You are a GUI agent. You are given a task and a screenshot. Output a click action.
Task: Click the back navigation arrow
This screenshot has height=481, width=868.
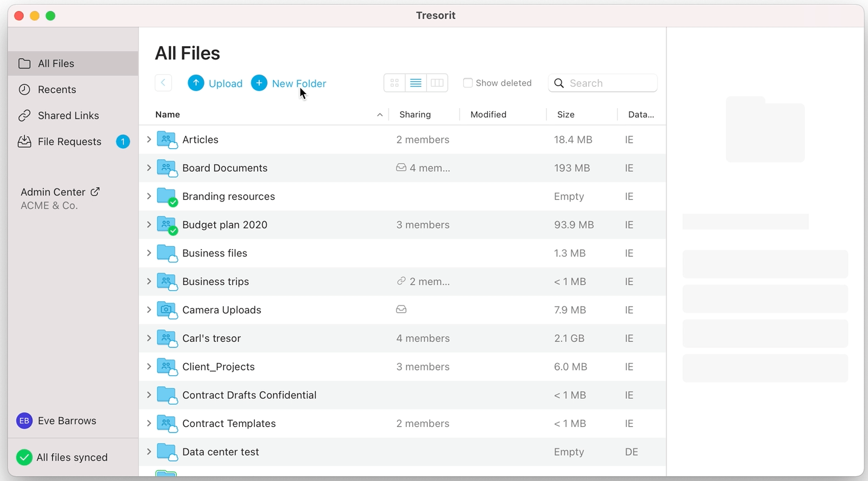pyautogui.click(x=163, y=83)
